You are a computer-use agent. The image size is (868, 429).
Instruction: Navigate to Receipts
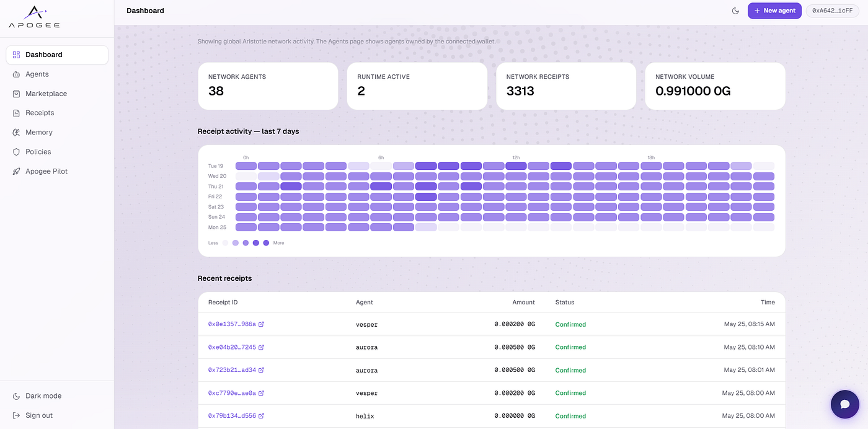57,113
